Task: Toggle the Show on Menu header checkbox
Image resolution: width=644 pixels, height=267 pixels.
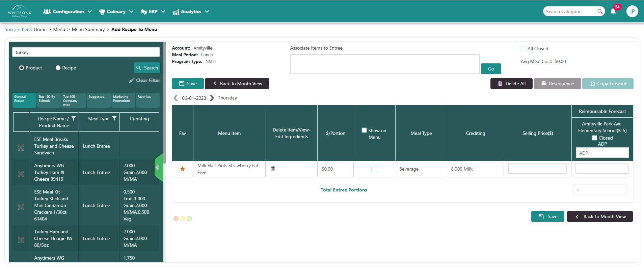Action: (364, 130)
